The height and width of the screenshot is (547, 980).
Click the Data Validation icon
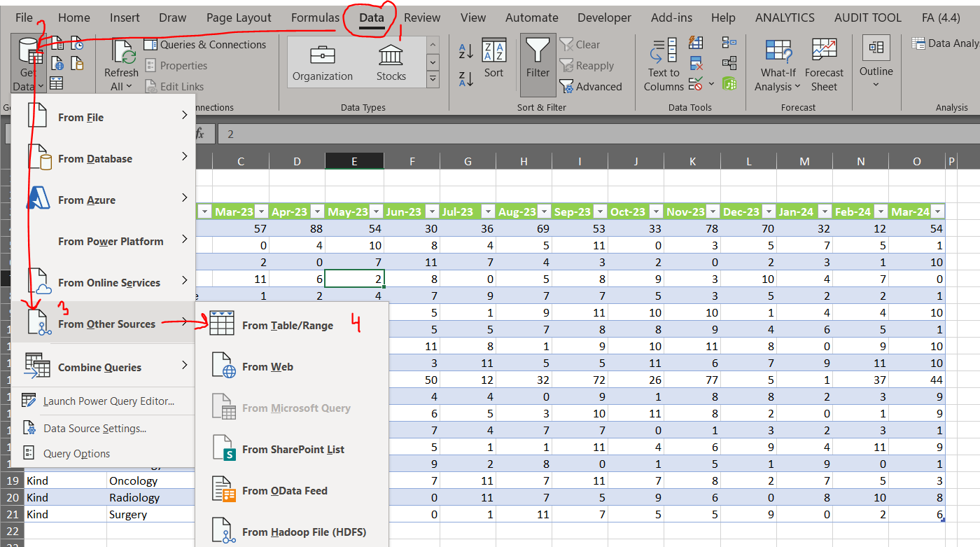point(695,84)
